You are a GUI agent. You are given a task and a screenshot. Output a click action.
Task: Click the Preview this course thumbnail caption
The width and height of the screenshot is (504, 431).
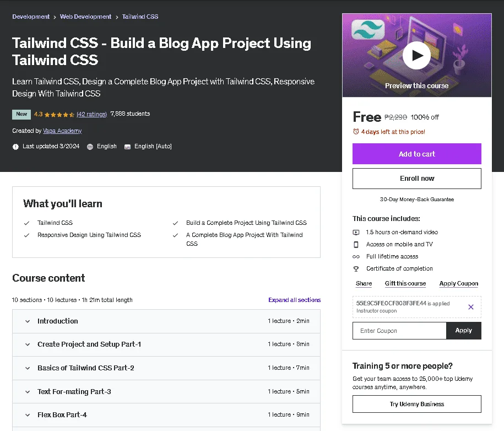[416, 86]
